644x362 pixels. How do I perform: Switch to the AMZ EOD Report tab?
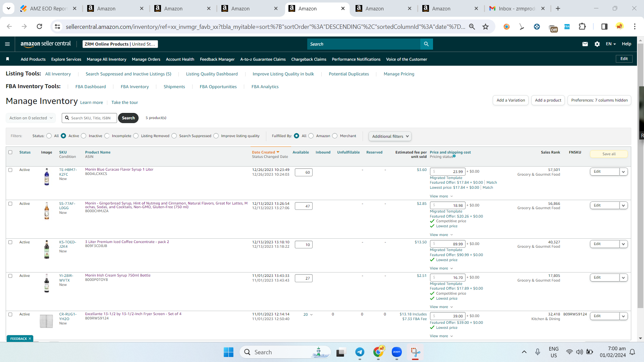(x=48, y=8)
